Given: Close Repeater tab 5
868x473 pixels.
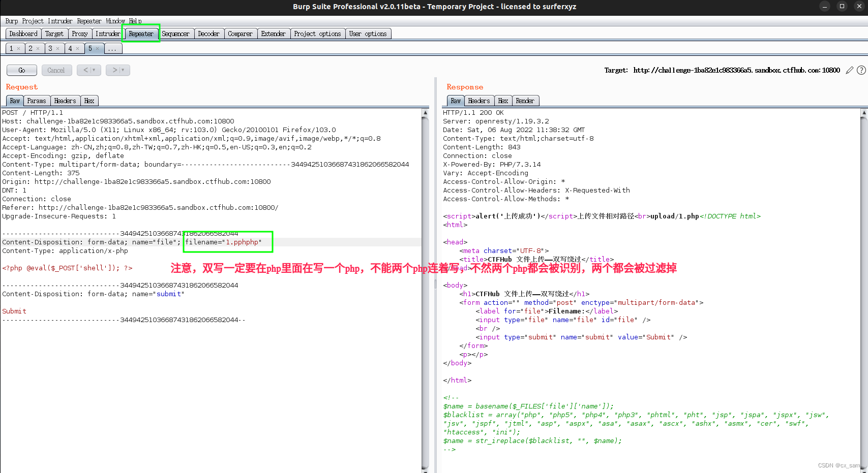Looking at the screenshot, I should pos(98,49).
